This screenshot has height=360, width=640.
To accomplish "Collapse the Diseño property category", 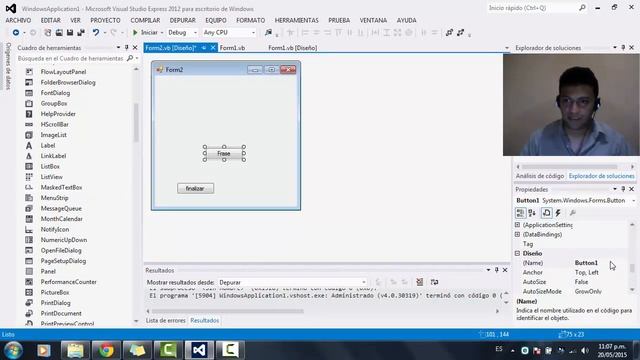I will coord(518,253).
